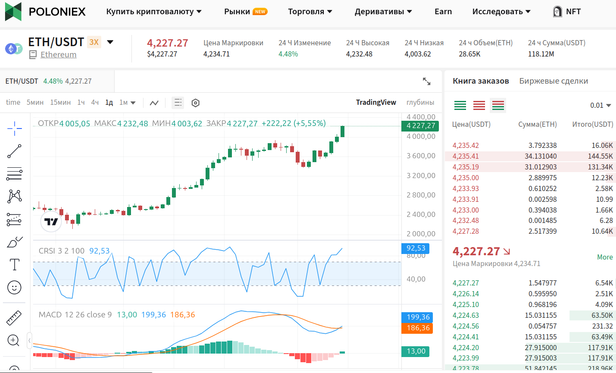Select ask price 4,235.00 row

pyautogui.click(x=530, y=178)
